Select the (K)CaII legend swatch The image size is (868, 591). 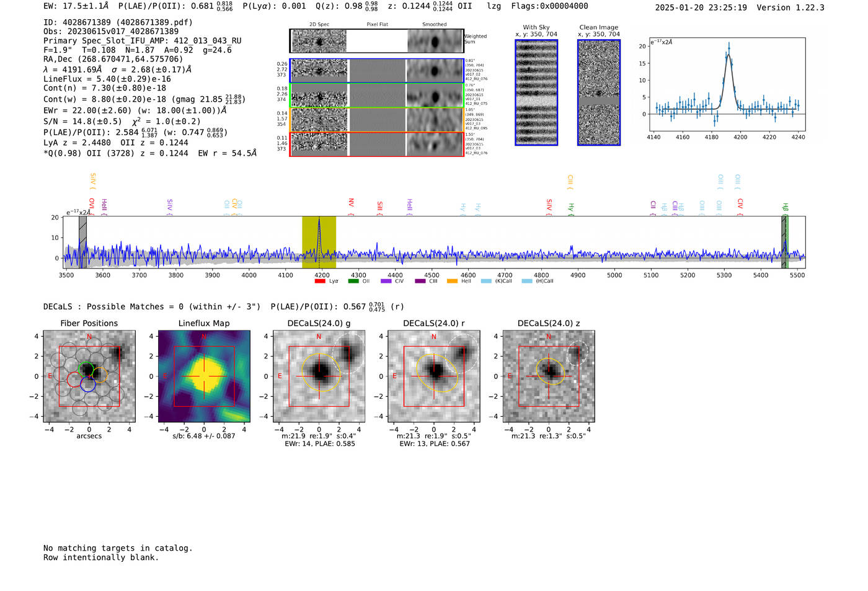[486, 281]
